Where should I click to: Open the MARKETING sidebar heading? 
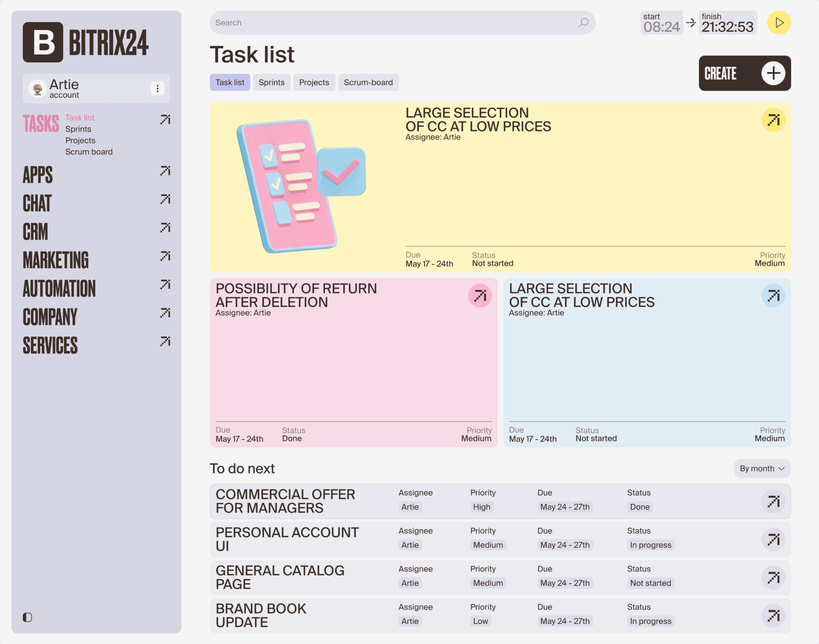(x=56, y=260)
